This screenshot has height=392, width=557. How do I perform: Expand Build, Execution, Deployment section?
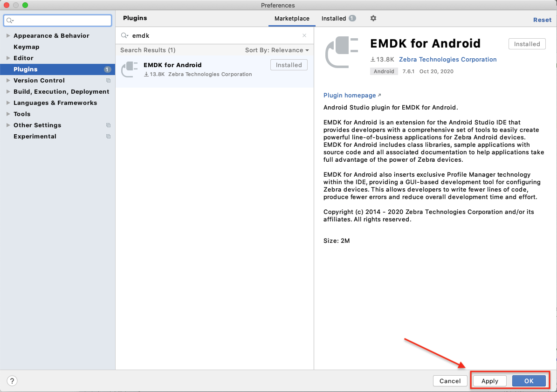[8, 92]
